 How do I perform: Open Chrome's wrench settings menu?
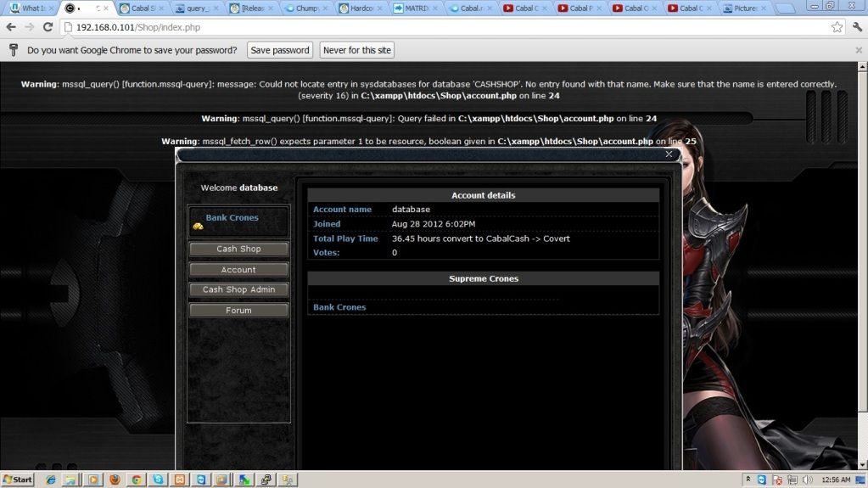[x=855, y=27]
